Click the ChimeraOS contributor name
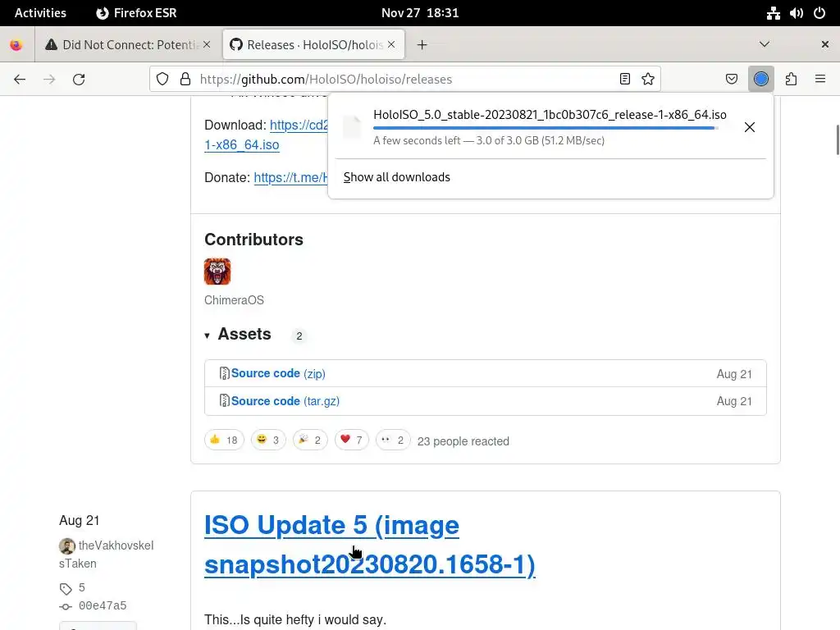 point(234,300)
